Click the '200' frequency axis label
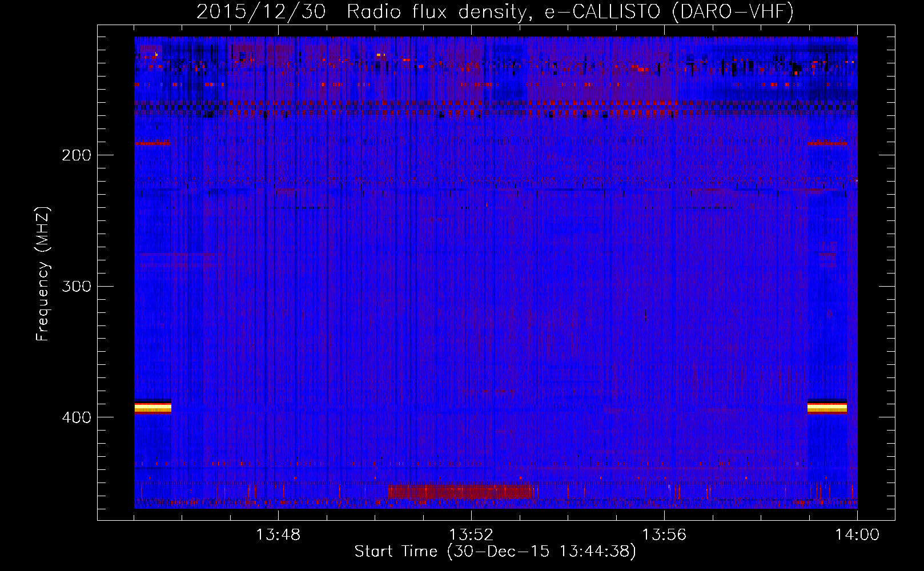Viewport: 924px width, 571px height. click(76, 155)
